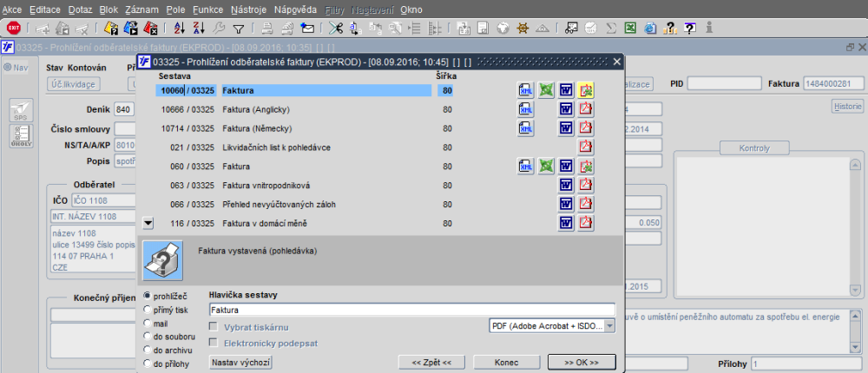
Task: Click scroll-down arrow in Kontroly panel
Action: pos(856,290)
